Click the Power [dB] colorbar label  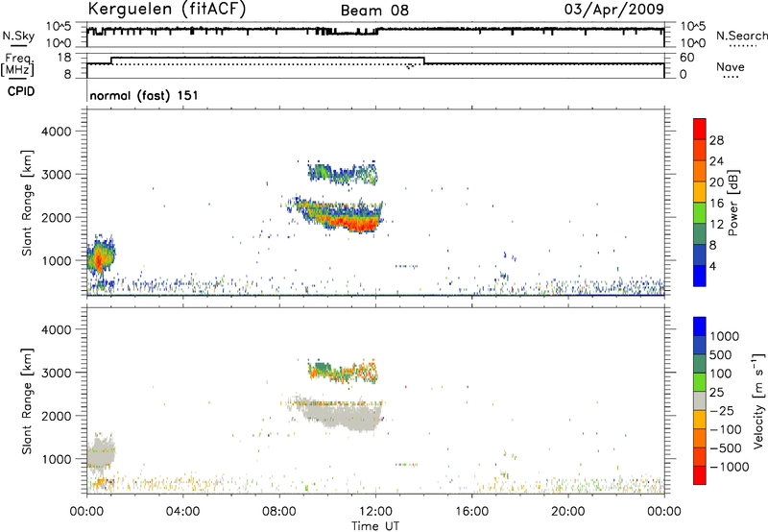tap(733, 203)
